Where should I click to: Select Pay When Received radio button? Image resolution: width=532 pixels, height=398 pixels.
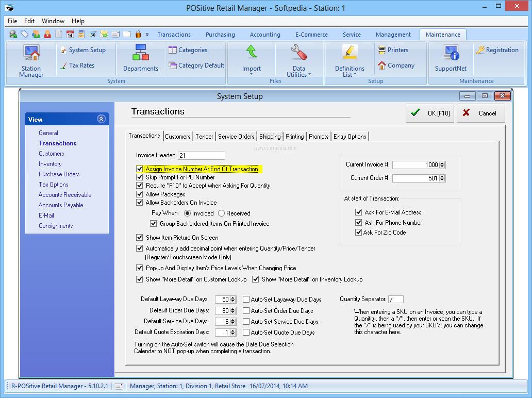tap(221, 213)
